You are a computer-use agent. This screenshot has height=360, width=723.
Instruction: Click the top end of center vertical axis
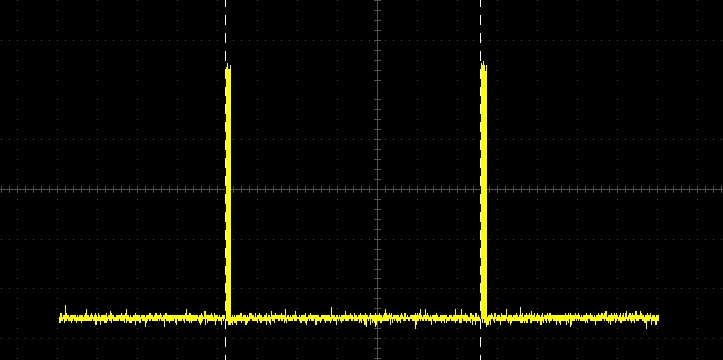378,2
